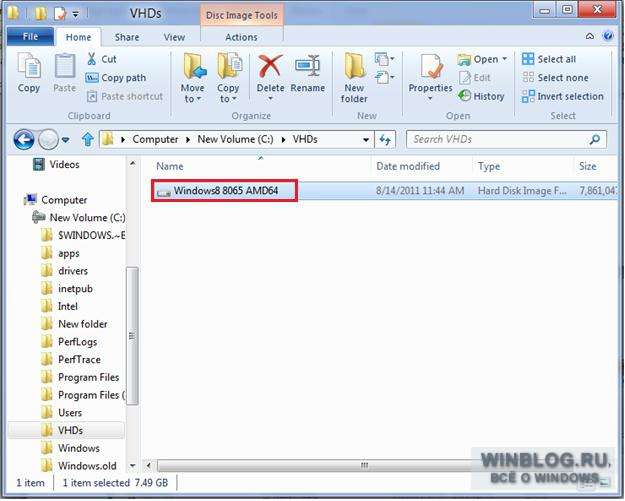Screen dimensions: 625x501
Task: Go Up one folder level
Action: click(x=87, y=139)
